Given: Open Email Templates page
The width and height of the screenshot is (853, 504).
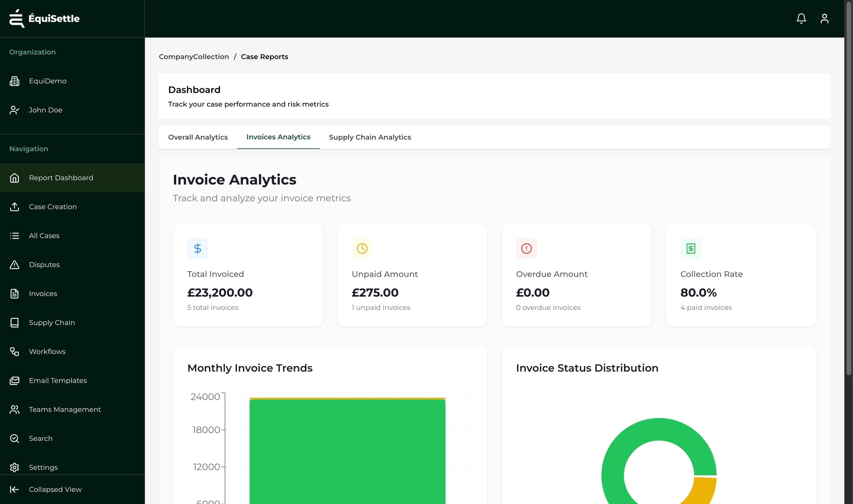Looking at the screenshot, I should click(x=72, y=380).
